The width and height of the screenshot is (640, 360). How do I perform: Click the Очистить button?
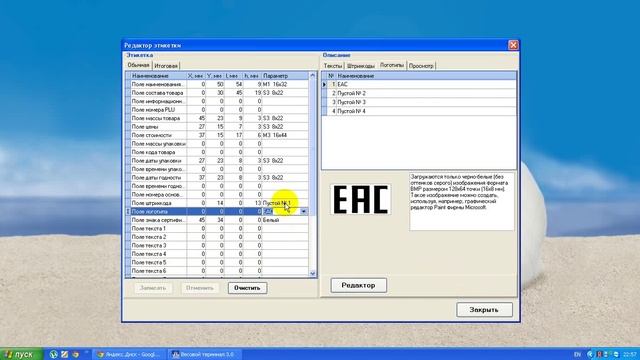(x=247, y=288)
